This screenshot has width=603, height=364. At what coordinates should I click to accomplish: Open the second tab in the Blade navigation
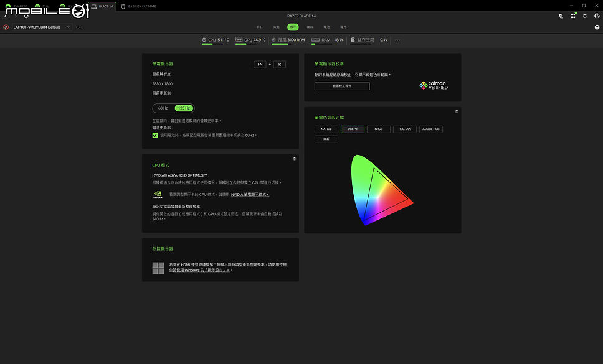(276, 27)
